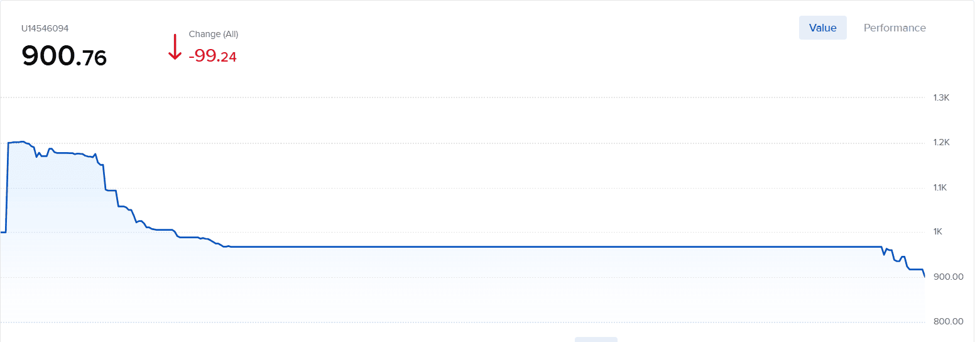Click the steep drop near 1.1K
The image size is (980, 342).
tap(104, 177)
